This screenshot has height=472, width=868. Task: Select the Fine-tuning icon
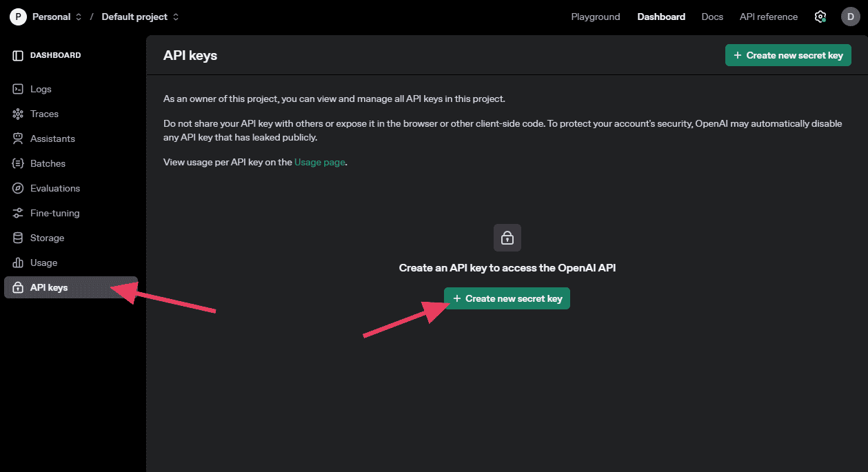click(17, 213)
